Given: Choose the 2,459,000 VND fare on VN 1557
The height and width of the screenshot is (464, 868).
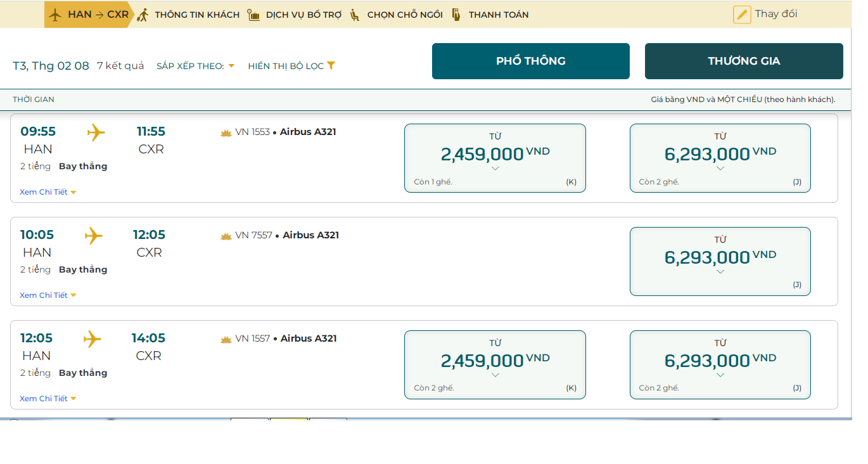Looking at the screenshot, I should click(x=495, y=364).
